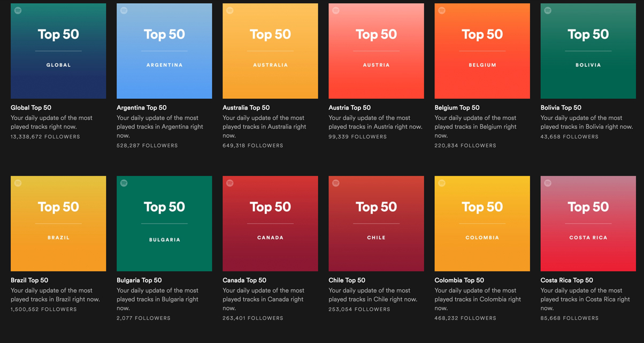
Task: Open the Global Top 50 title link
Action: 31,107
